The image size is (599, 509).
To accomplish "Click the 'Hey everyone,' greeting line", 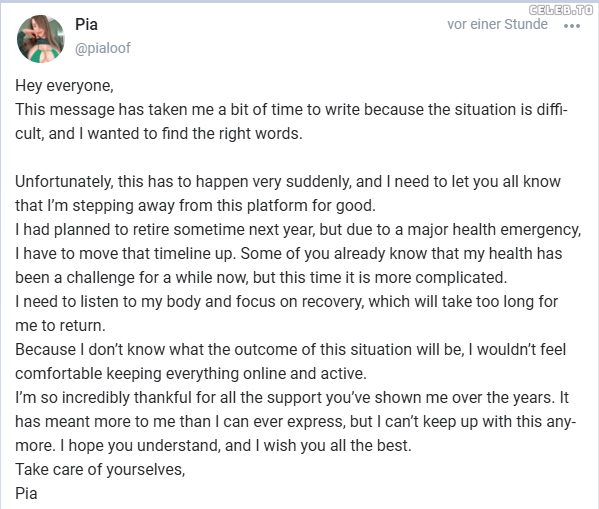I will coord(64,86).
